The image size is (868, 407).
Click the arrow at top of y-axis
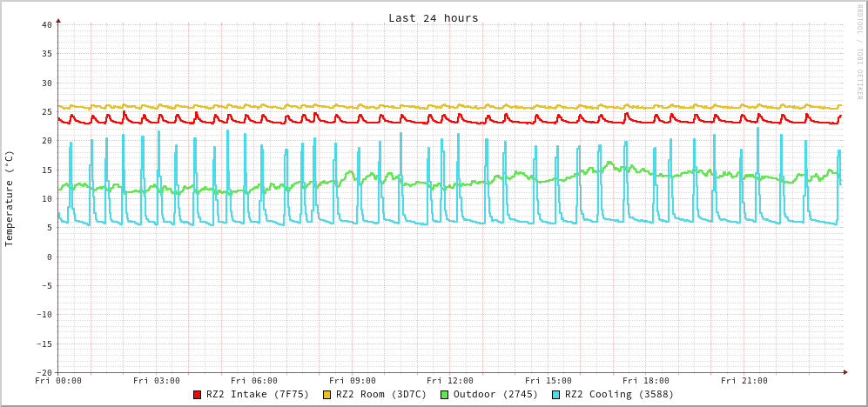point(58,19)
